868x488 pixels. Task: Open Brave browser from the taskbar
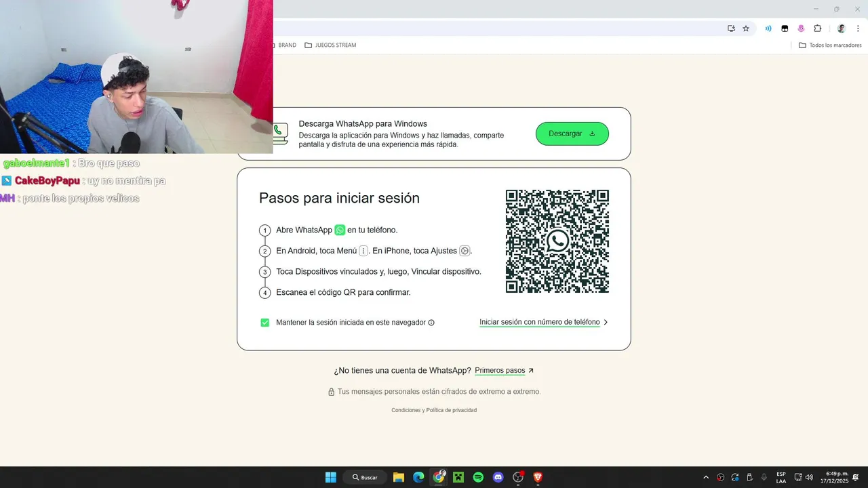[x=538, y=477]
